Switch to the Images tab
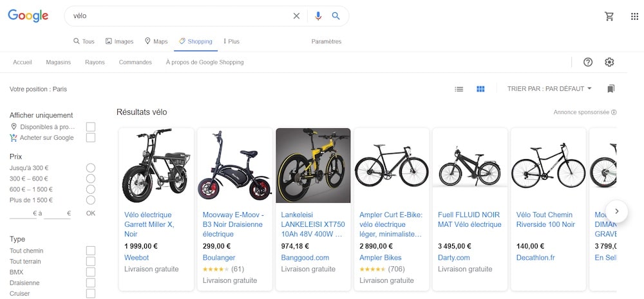The height and width of the screenshot is (299, 644). 119,41
